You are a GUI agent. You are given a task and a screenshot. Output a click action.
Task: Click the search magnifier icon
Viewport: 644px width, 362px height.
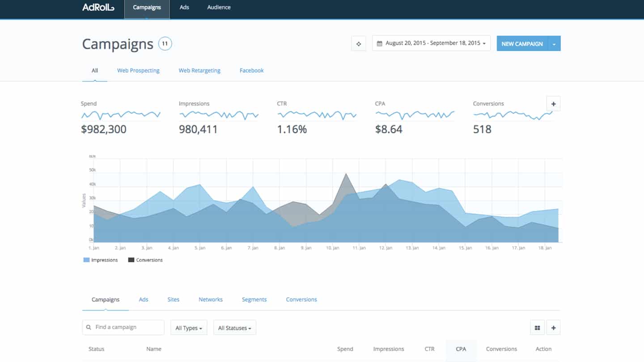tap(89, 327)
